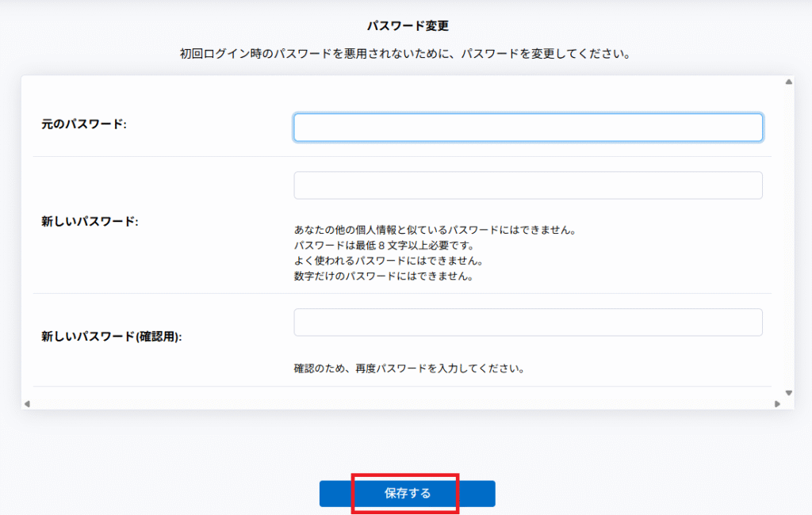
Task: Click the scroll left arrow at panel bottom
Action: [27, 404]
